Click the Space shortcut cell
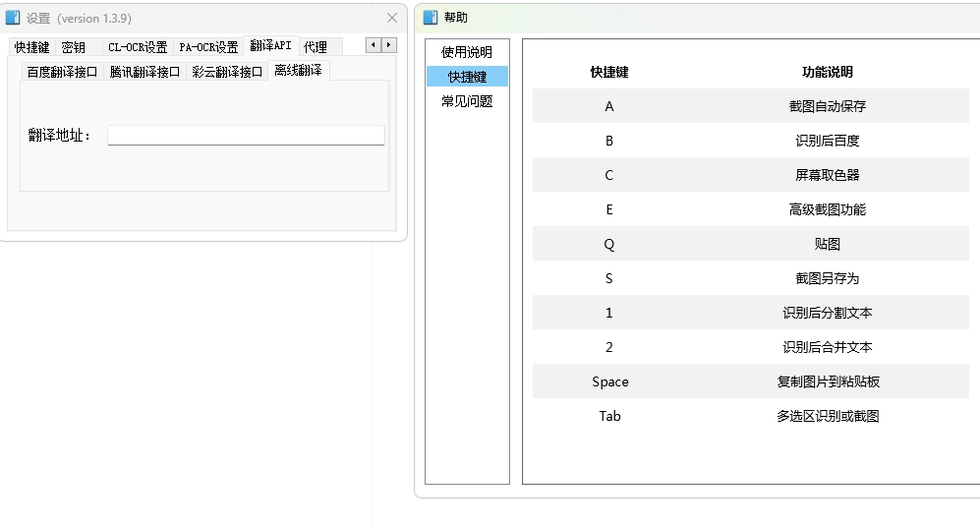 tap(610, 381)
